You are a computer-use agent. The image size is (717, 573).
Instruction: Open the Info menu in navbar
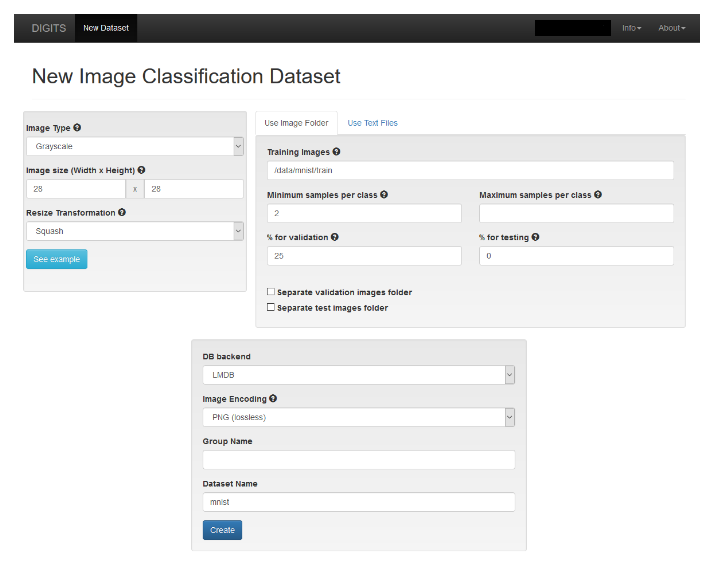click(631, 28)
